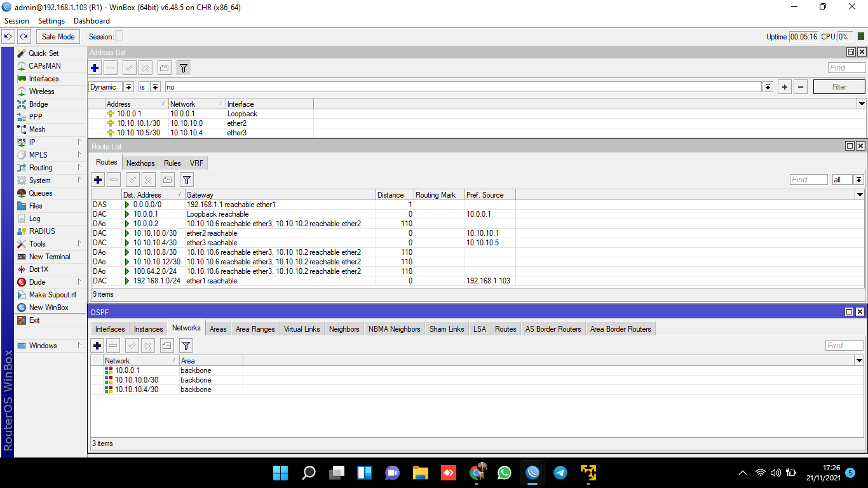Open the Dashboard menu

[x=92, y=21]
